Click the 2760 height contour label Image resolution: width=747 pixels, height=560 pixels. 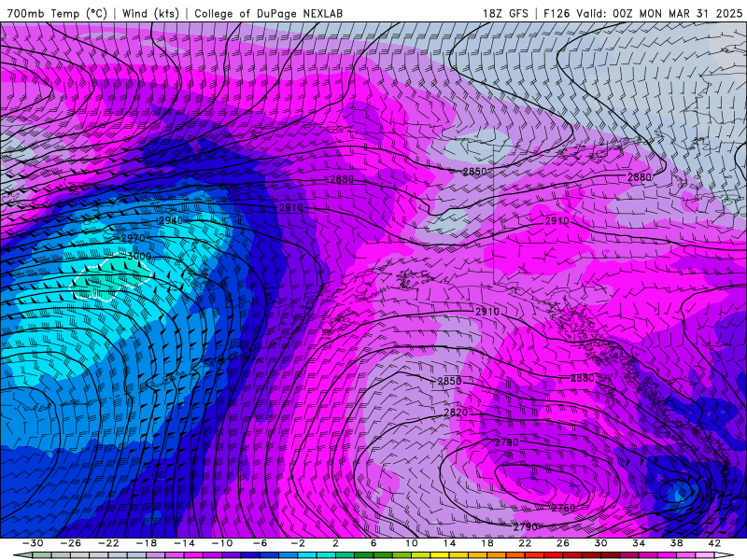[564, 508]
